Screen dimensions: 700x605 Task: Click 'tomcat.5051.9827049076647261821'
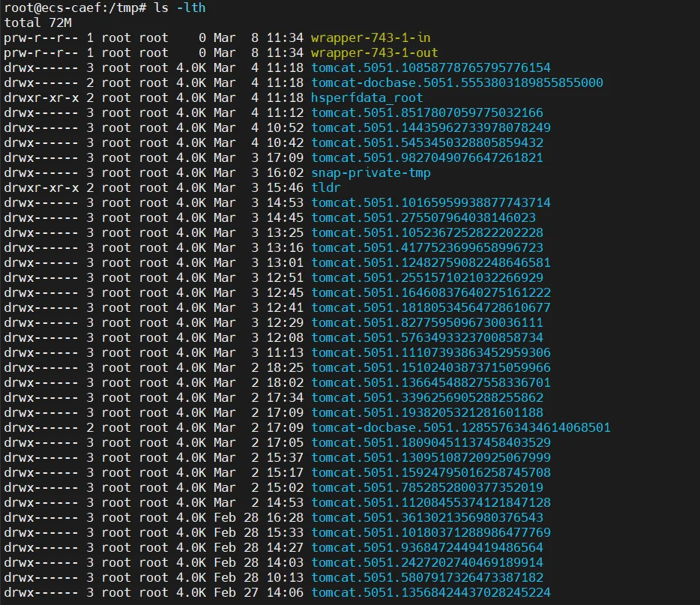427,157
